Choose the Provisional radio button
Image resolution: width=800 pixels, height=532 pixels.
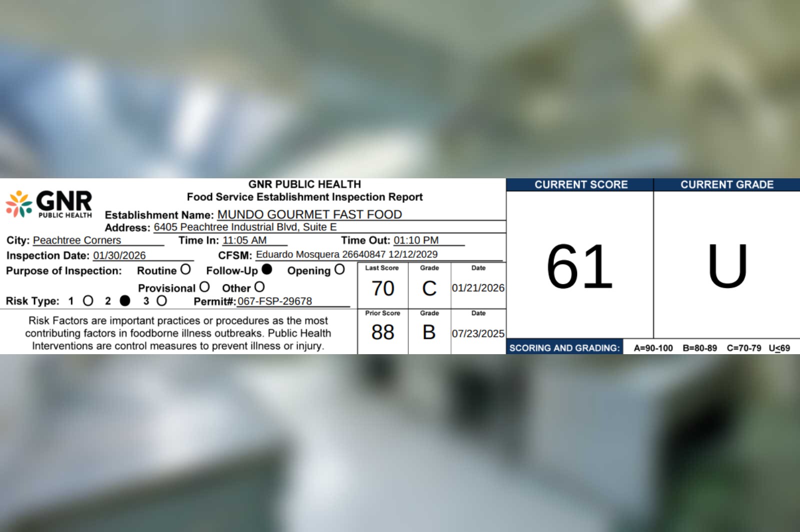[204, 287]
